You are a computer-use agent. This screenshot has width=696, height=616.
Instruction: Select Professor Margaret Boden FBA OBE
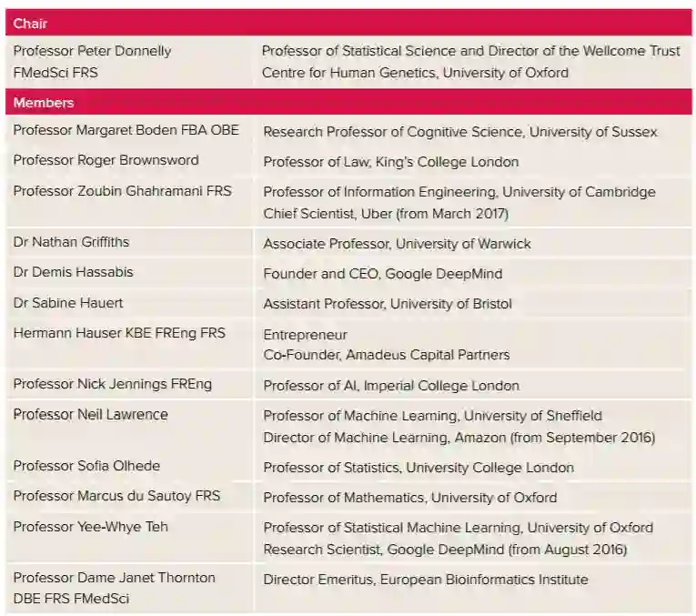[126, 130]
